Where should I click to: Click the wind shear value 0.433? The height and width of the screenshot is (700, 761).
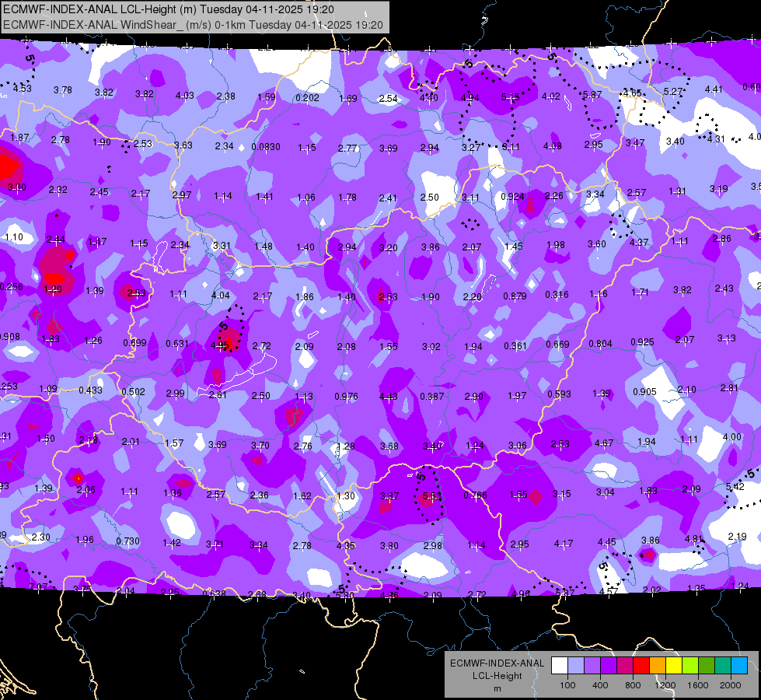point(90,390)
